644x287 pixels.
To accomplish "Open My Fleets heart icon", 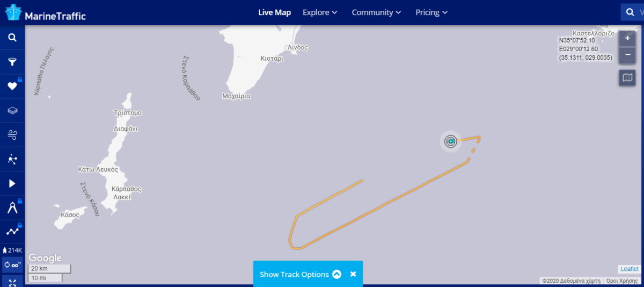I will point(12,86).
